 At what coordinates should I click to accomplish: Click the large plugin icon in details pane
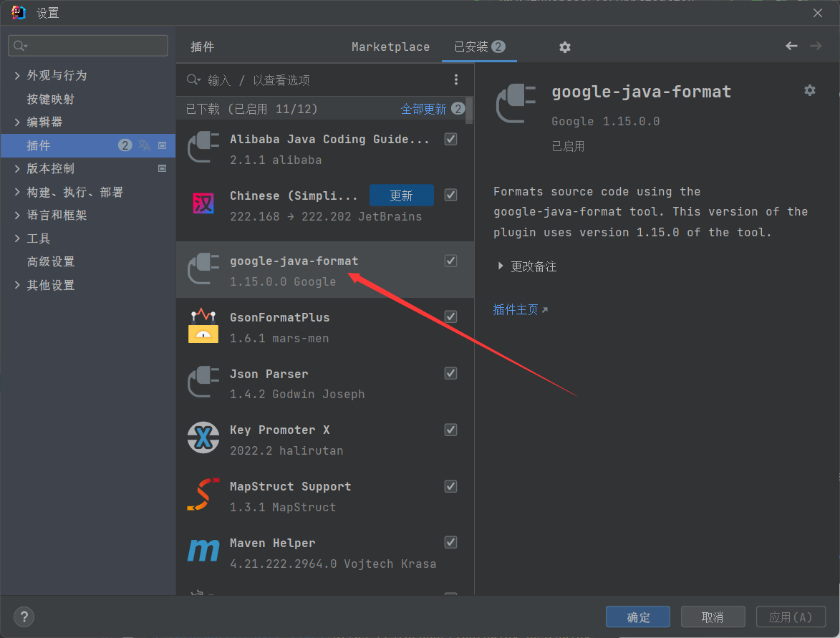(x=516, y=103)
